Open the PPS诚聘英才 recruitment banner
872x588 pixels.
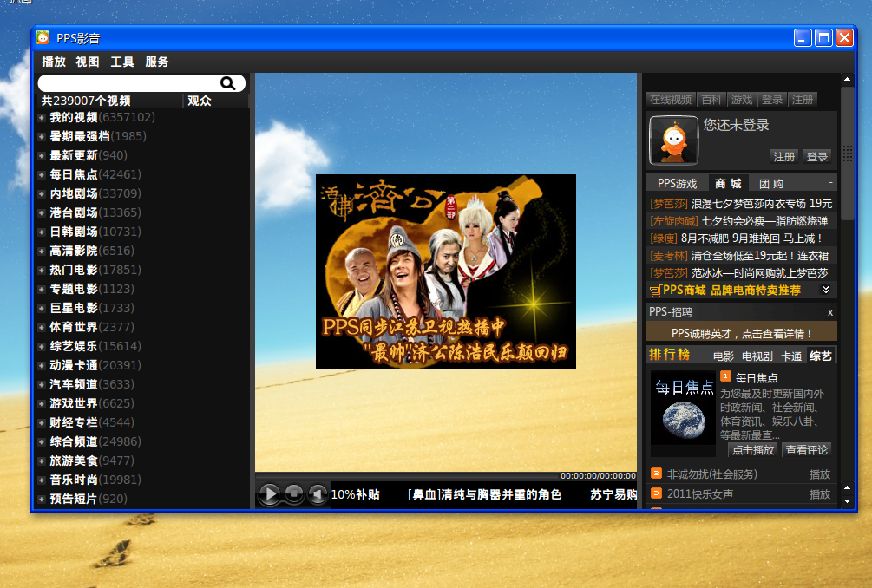tap(741, 333)
